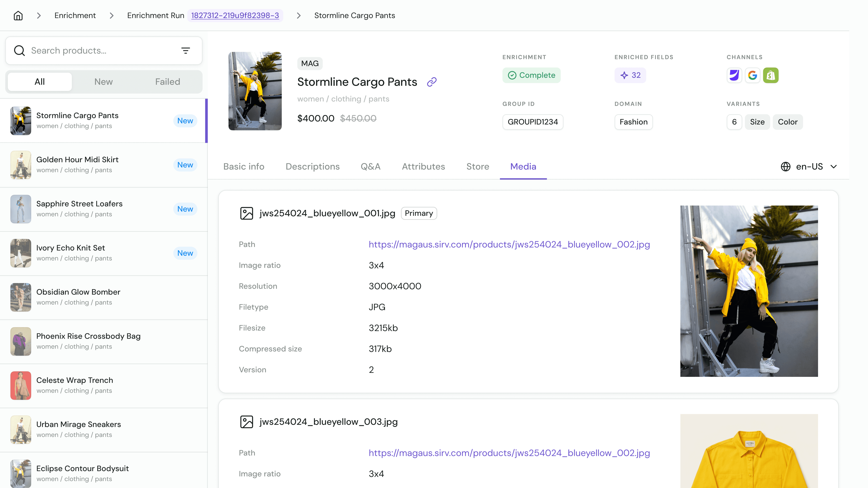Screen dimensions: 868x488
Task: Open the en-US language dropdown
Action: tap(809, 166)
